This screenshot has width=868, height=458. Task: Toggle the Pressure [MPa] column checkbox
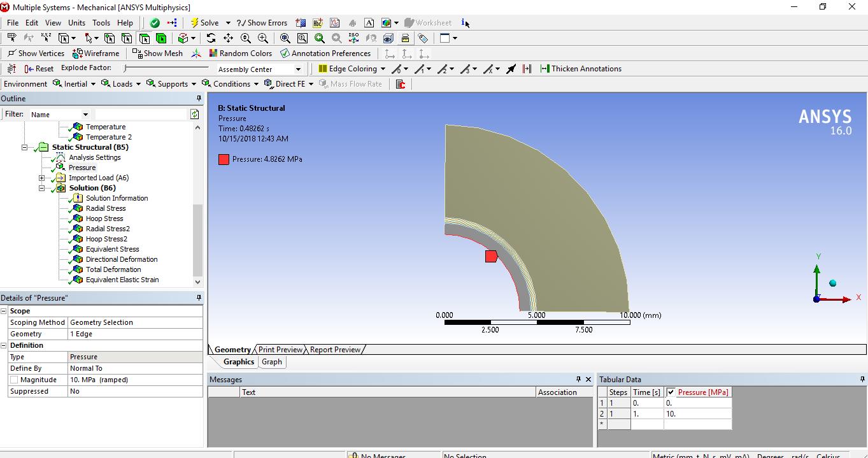click(x=671, y=392)
